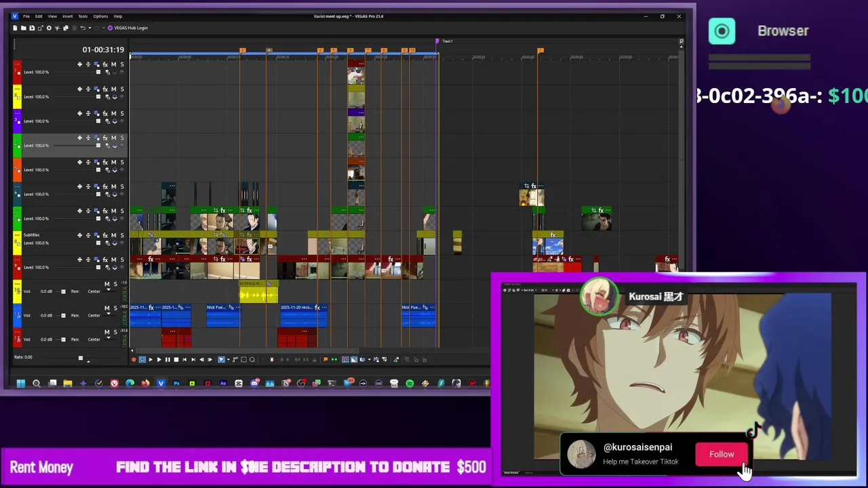Click the Rate slider handle

(80, 358)
